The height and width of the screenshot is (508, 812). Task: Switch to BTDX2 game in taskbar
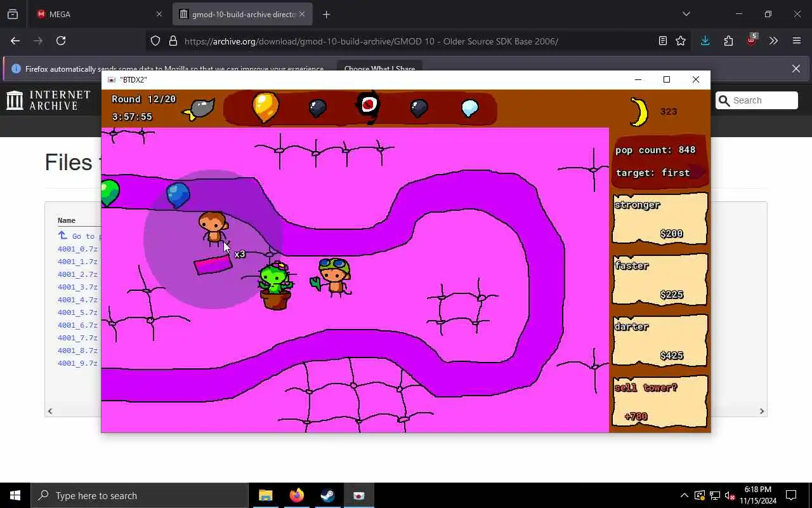click(x=359, y=495)
